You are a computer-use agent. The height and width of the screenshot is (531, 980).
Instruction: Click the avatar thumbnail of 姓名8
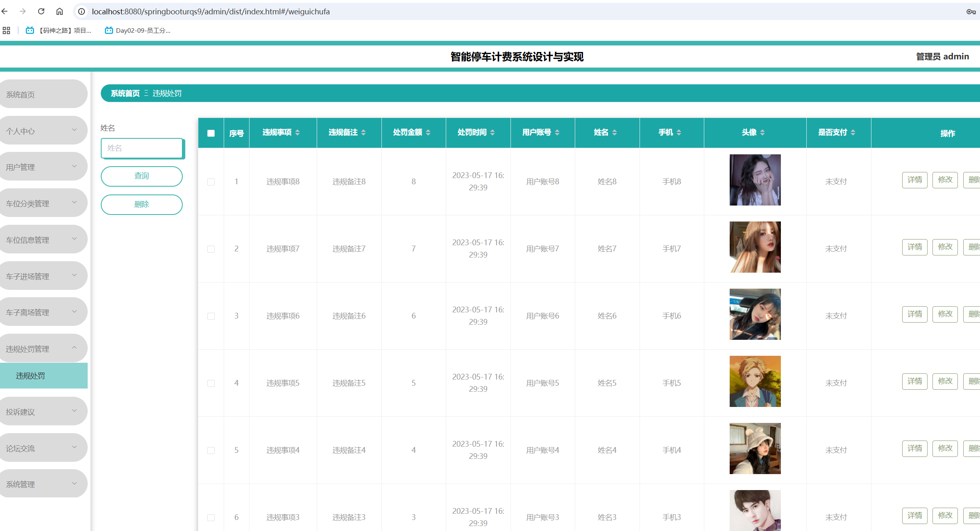[x=755, y=180]
